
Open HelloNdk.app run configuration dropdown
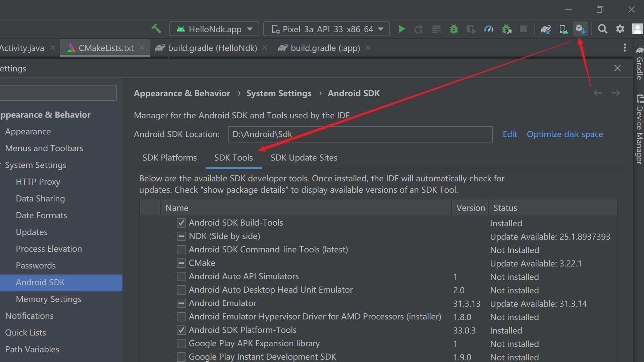[x=214, y=29]
